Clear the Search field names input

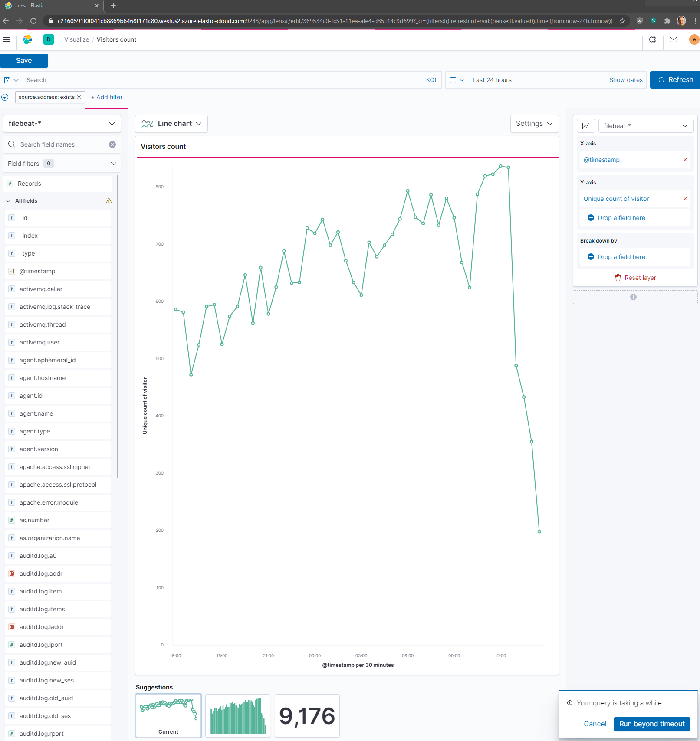(x=112, y=144)
